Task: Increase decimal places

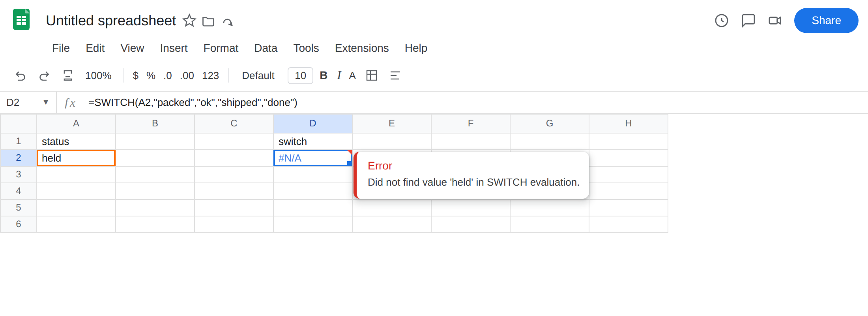Action: pyautogui.click(x=187, y=75)
